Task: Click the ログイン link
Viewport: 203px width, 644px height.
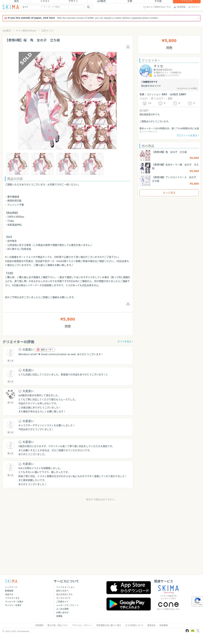Action: [194, 7]
